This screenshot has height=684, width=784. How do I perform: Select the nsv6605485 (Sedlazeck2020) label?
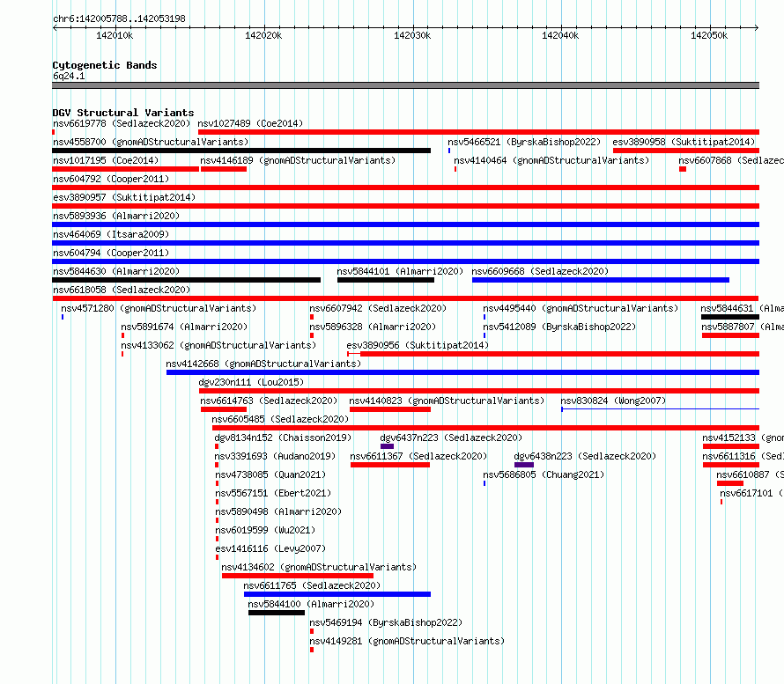(x=280, y=419)
